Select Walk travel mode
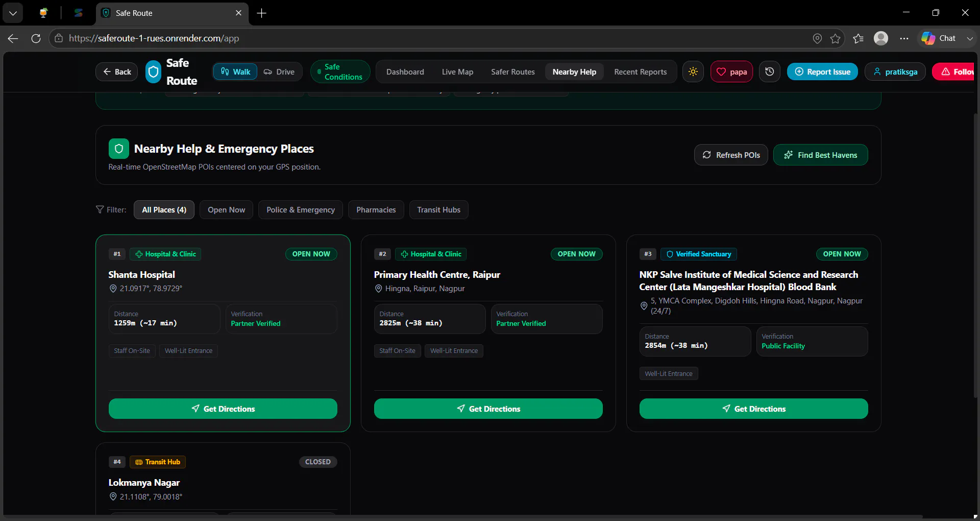This screenshot has width=980, height=521. [x=235, y=72]
